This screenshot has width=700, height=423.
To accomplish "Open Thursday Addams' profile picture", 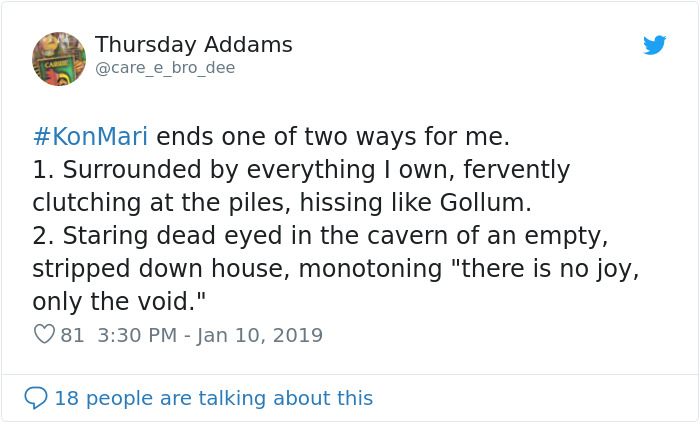I will (x=59, y=58).
